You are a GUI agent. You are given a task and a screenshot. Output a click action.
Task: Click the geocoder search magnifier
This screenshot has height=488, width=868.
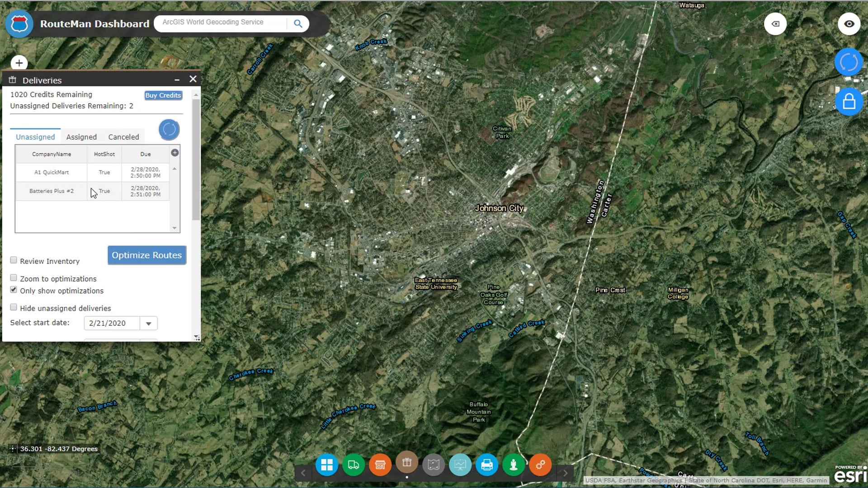tap(298, 23)
